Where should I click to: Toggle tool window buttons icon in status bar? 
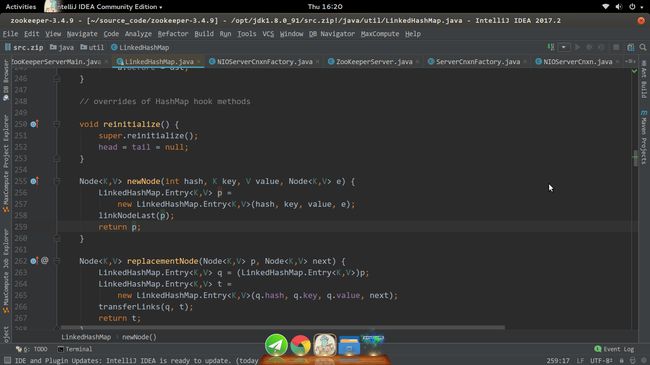[7, 360]
